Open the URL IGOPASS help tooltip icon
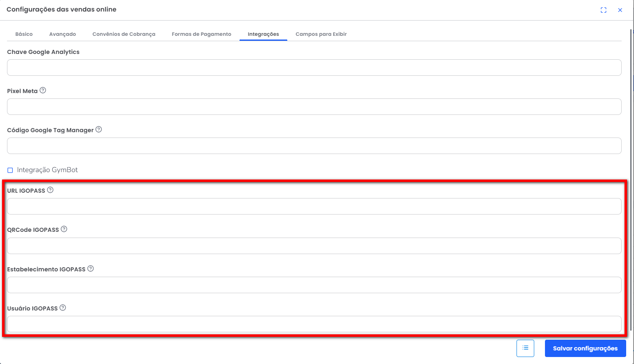634x364 pixels. point(50,190)
